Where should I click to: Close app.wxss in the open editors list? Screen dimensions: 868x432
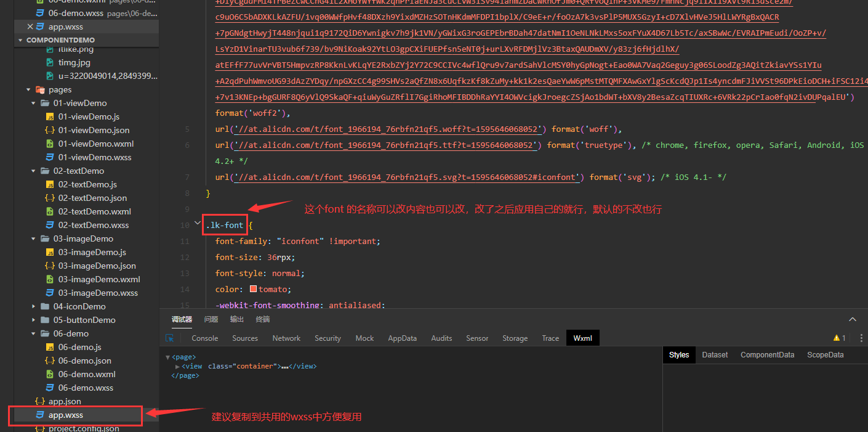(31, 26)
